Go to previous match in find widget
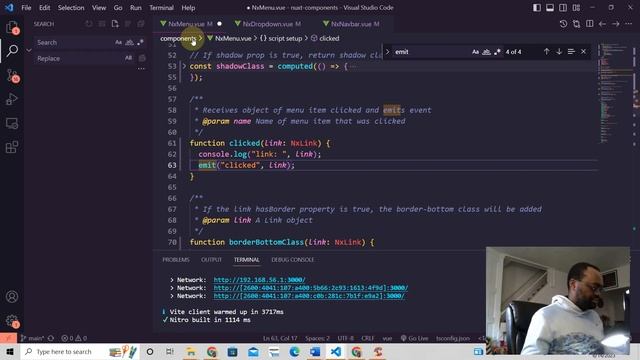The width and height of the screenshot is (640, 360). [546, 52]
